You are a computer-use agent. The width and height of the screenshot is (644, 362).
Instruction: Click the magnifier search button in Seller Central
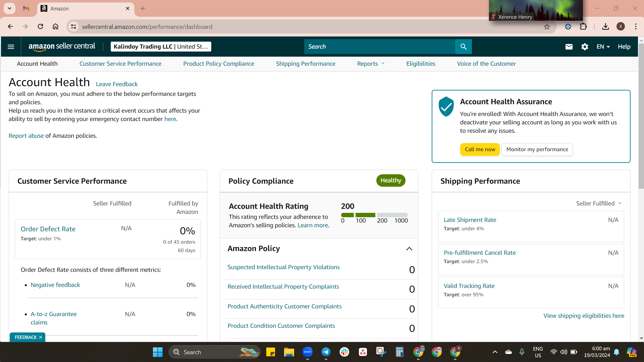coord(463,47)
